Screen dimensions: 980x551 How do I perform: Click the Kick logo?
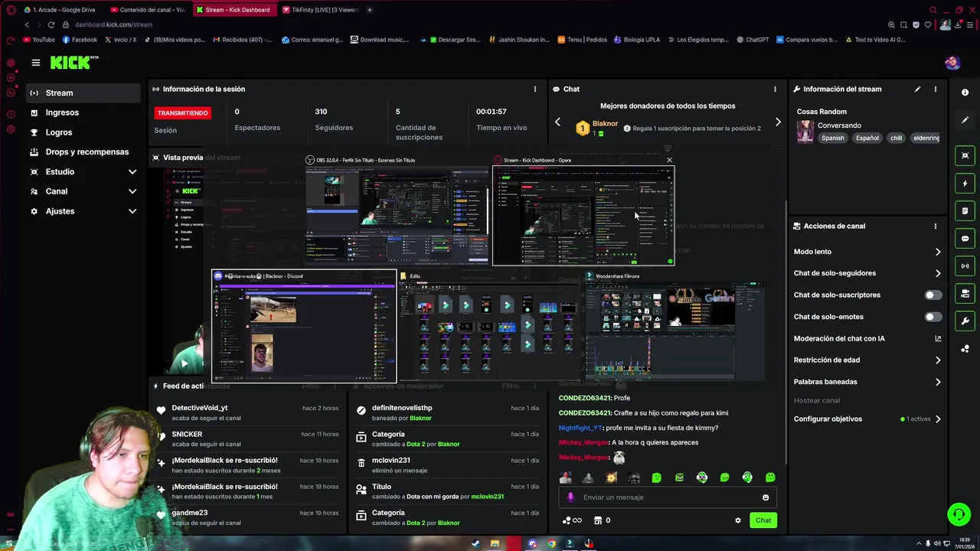click(x=74, y=62)
